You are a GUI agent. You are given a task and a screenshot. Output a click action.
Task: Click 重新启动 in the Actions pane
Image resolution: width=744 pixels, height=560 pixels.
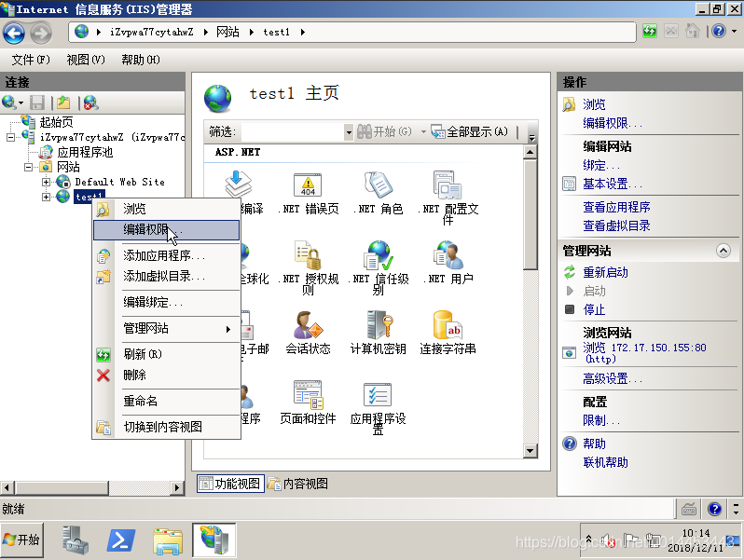point(605,273)
